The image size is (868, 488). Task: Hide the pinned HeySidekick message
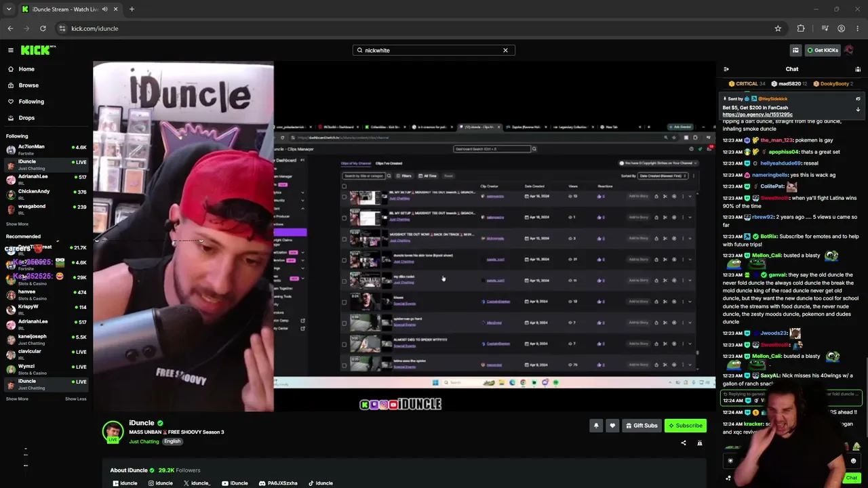pyautogui.click(x=858, y=99)
